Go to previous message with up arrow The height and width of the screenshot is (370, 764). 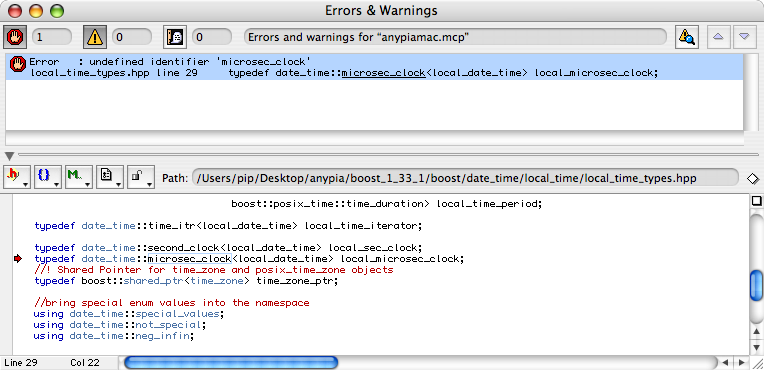[x=718, y=37]
